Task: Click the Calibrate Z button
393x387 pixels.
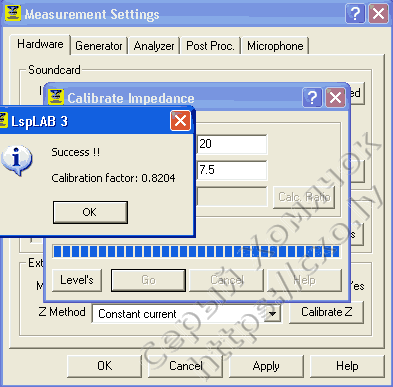Action: 326,312
